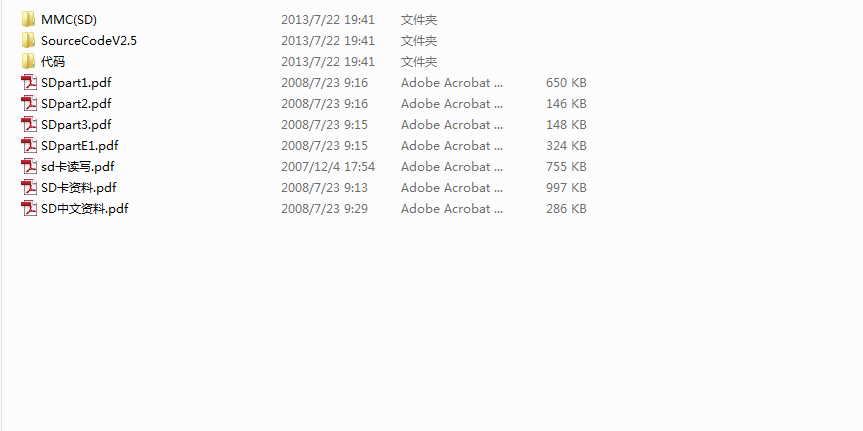The image size is (863, 431).
Task: Click the 997 KB size of SD卡资料.pdf
Action: click(x=566, y=188)
